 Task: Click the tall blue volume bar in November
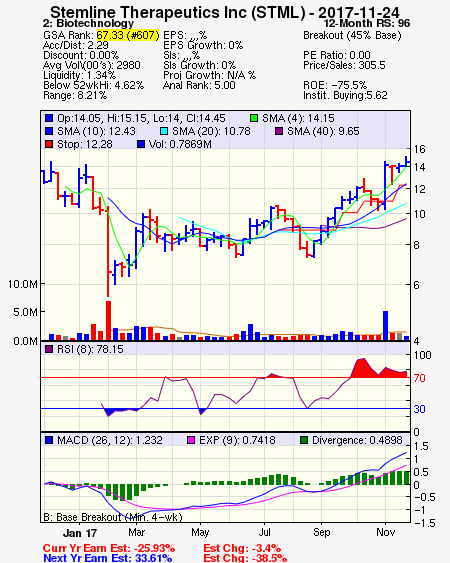(385, 326)
